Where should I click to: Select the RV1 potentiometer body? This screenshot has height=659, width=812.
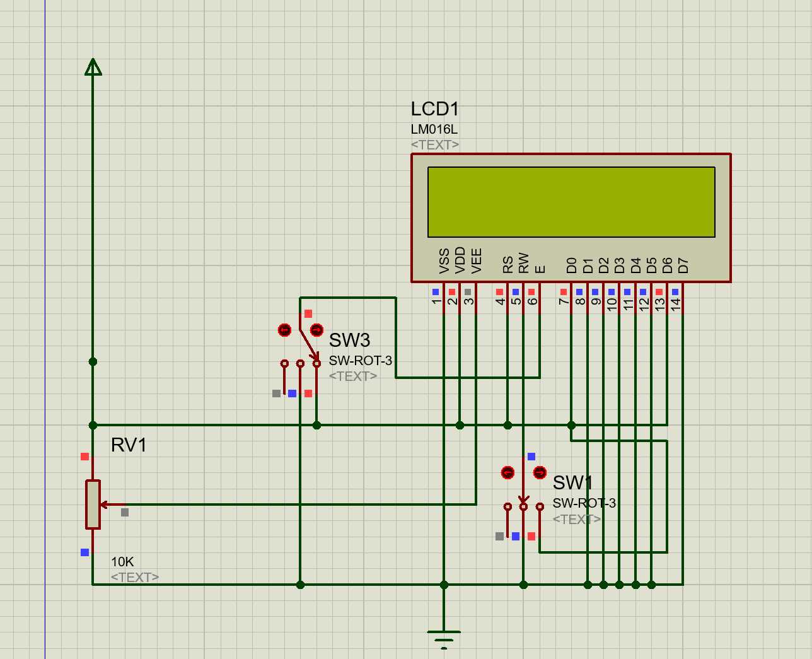[93, 504]
